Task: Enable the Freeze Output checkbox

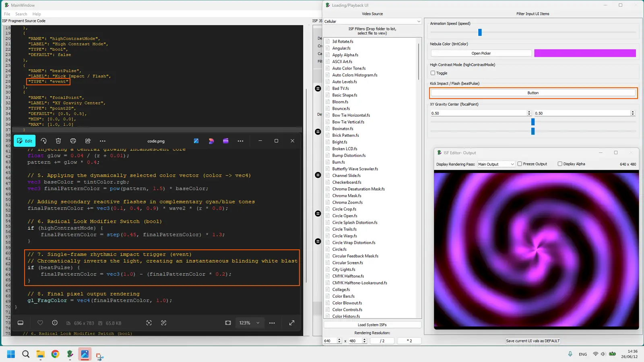Action: click(520, 164)
